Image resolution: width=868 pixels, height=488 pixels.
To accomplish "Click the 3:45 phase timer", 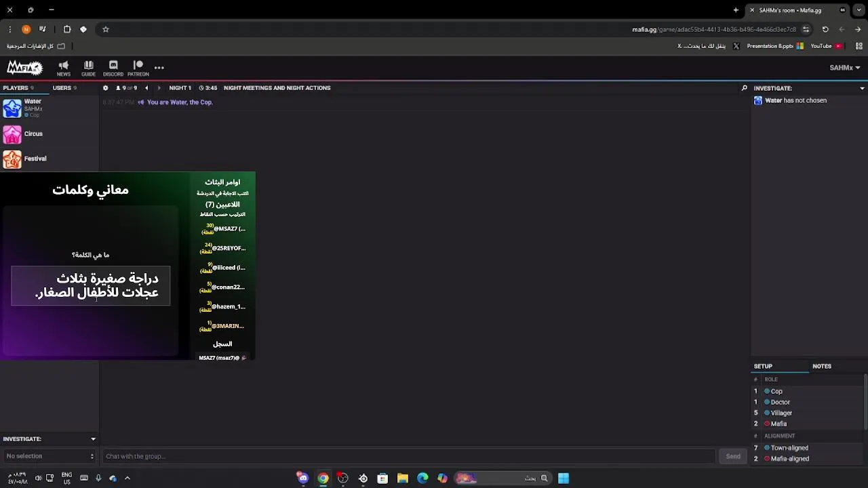I will pos(208,88).
